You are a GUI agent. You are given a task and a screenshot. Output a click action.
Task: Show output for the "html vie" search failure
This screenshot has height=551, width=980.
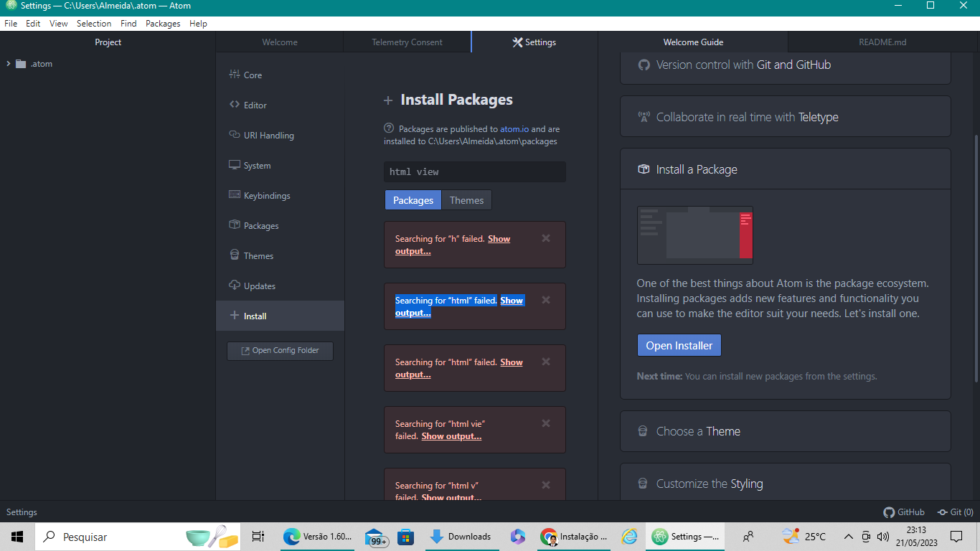[451, 436]
